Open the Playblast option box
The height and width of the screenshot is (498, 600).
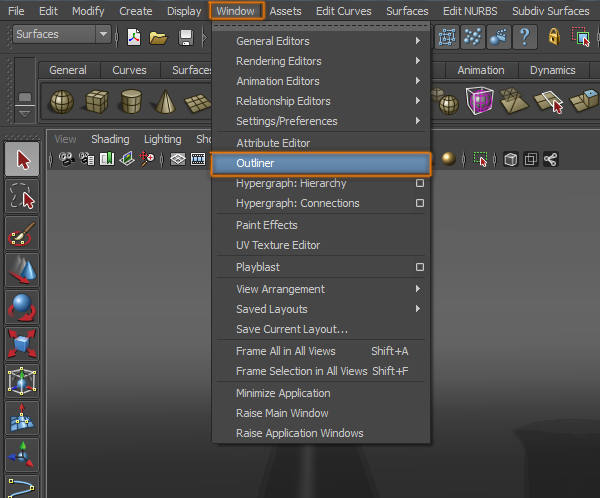[420, 267]
